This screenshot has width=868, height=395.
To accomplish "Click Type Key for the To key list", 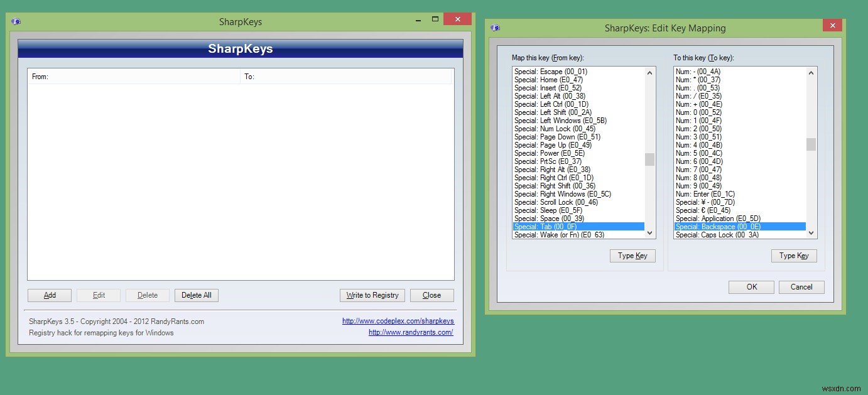I will click(794, 256).
